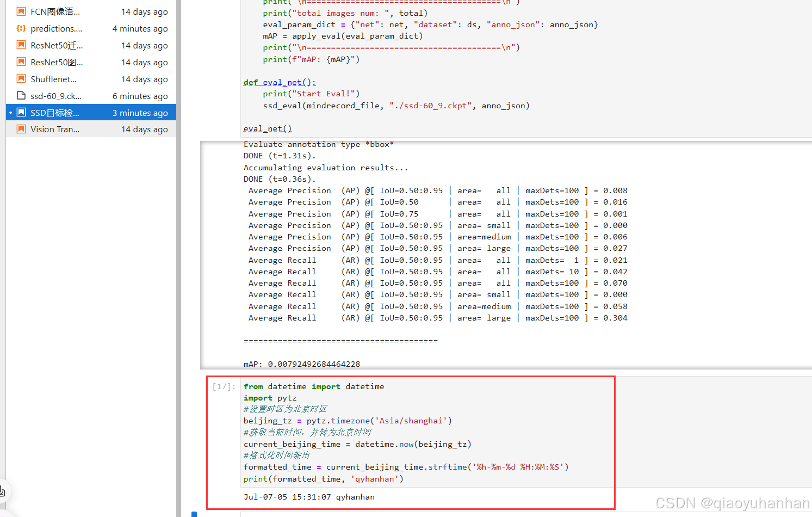
Task: Click the #格式化时间输出 comment line
Action: [x=276, y=456]
